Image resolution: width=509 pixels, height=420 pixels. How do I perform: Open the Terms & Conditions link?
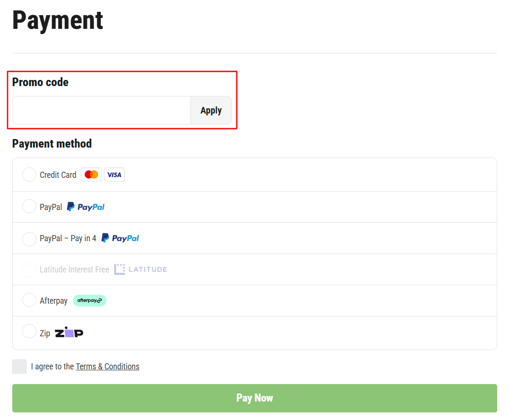point(107,367)
